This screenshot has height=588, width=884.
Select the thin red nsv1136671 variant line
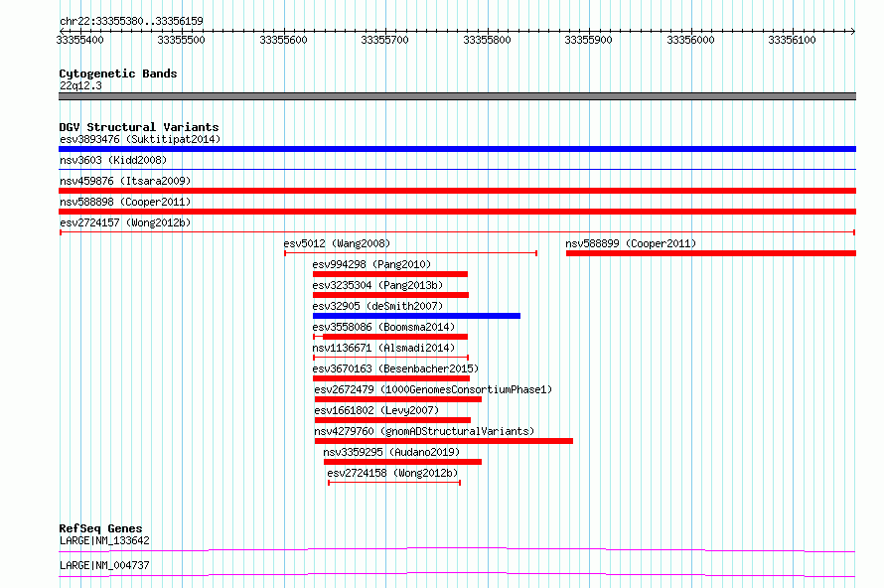390,358
